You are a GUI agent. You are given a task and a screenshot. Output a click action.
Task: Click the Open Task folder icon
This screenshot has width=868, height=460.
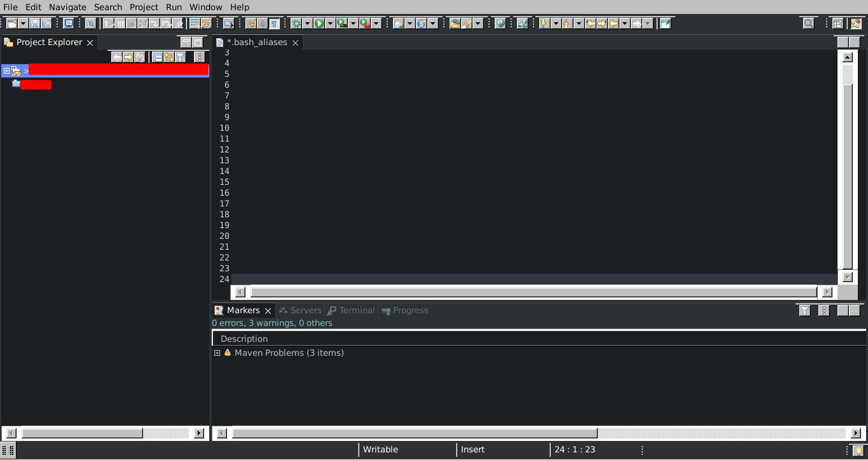coord(455,24)
